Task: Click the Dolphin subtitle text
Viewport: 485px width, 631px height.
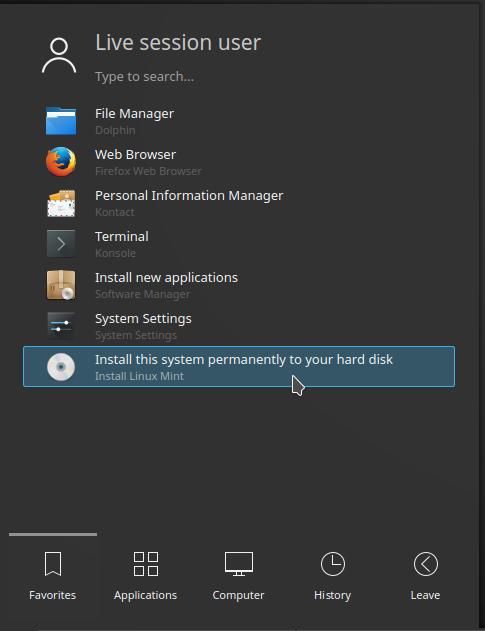Action: (x=115, y=130)
